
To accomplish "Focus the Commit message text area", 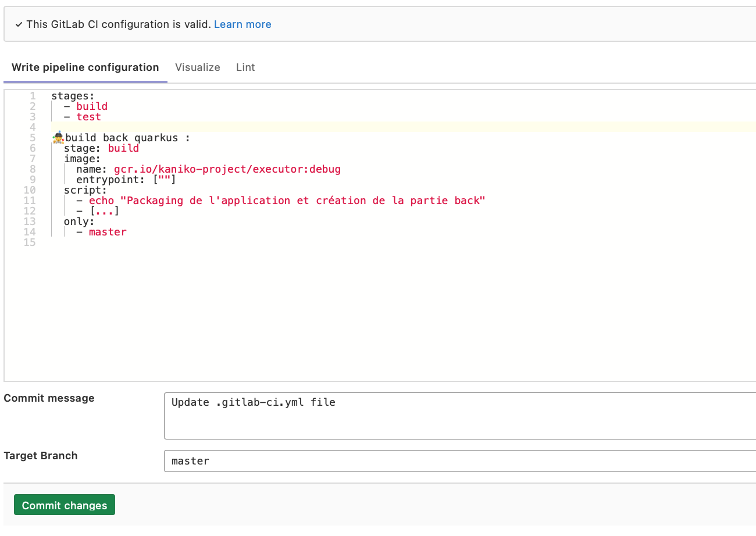I will tap(459, 416).
